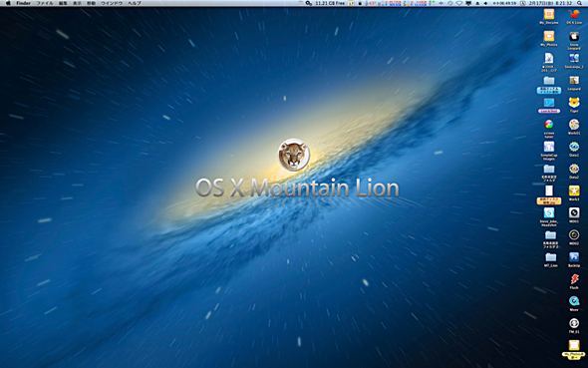Screen dimensions: 588x368
Task: Click the date and time display
Action: pyautogui.click(x=550, y=3)
